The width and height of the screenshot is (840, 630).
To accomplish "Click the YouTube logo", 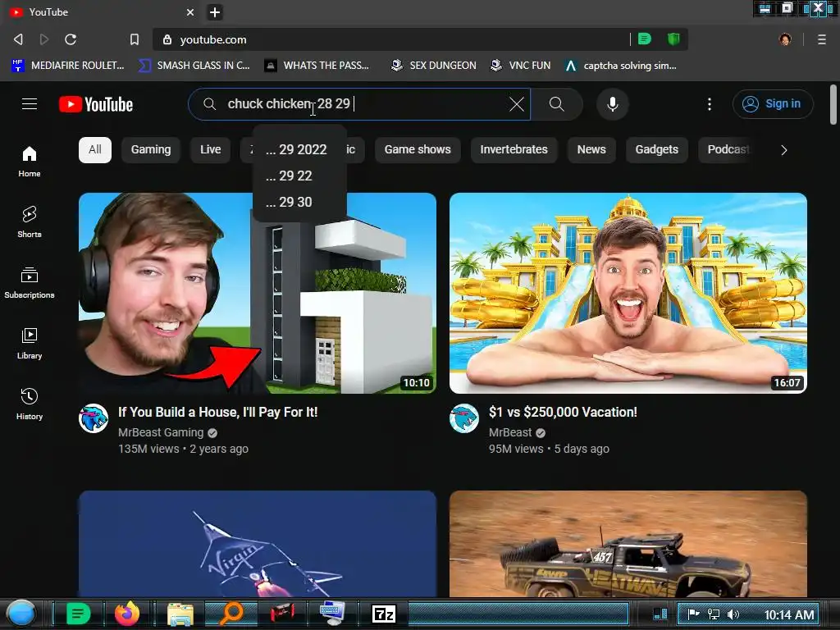I will tap(96, 104).
